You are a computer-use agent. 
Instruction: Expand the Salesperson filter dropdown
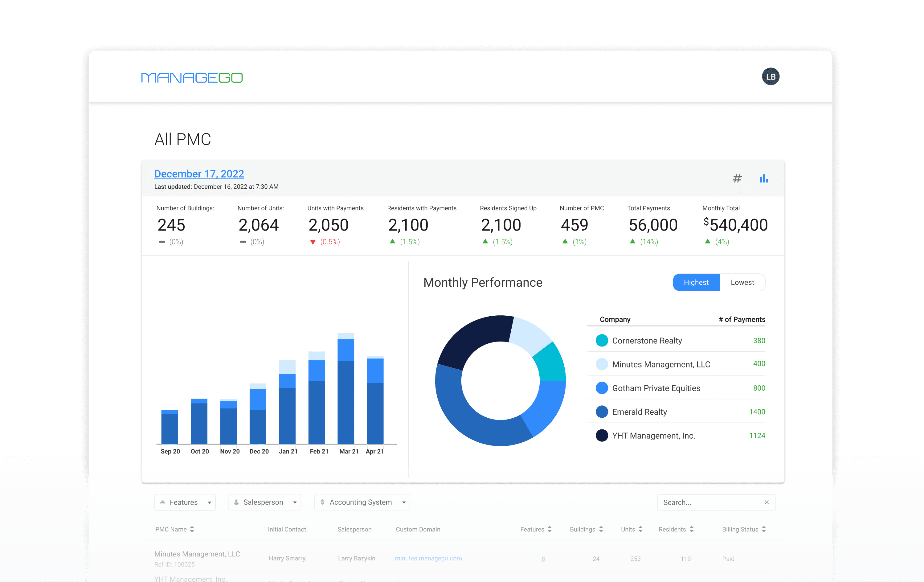(264, 502)
